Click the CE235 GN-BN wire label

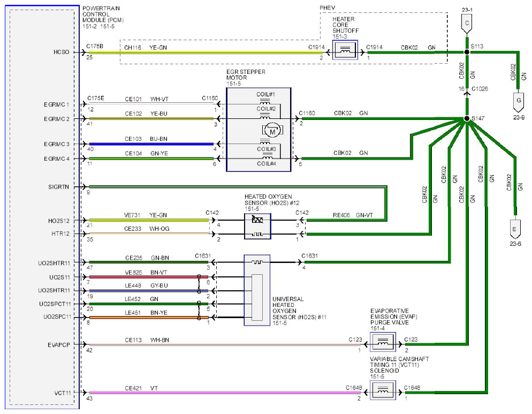(147, 258)
